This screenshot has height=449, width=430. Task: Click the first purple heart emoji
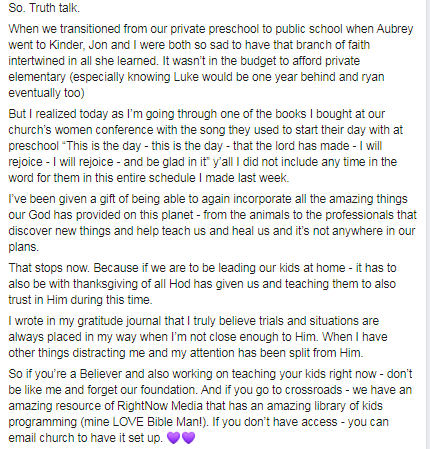[x=173, y=437]
